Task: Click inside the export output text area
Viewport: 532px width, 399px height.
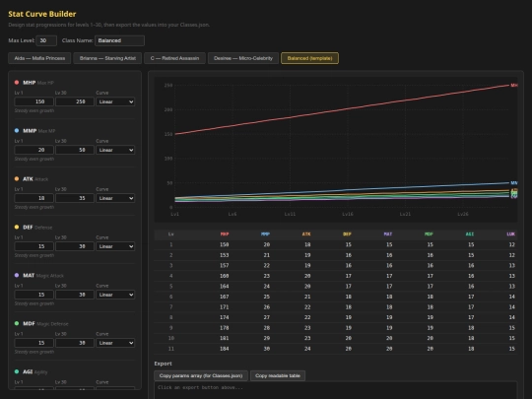Action: coord(336,390)
